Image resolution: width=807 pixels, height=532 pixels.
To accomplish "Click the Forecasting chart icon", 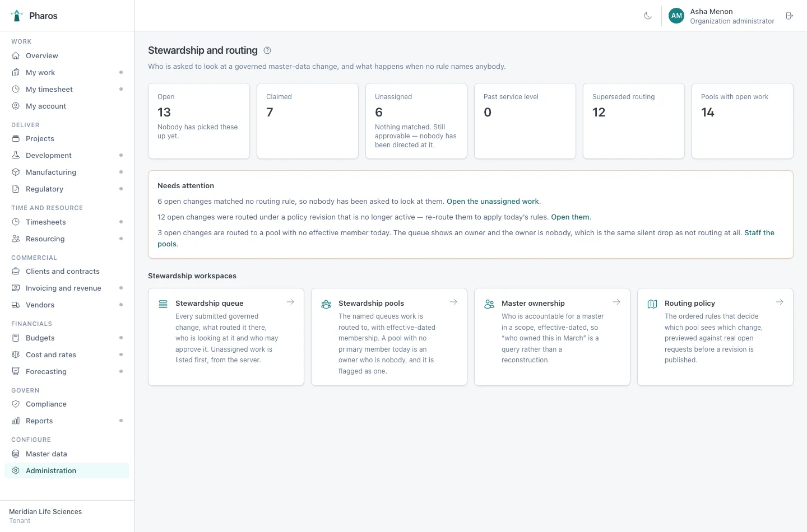I will [16, 371].
